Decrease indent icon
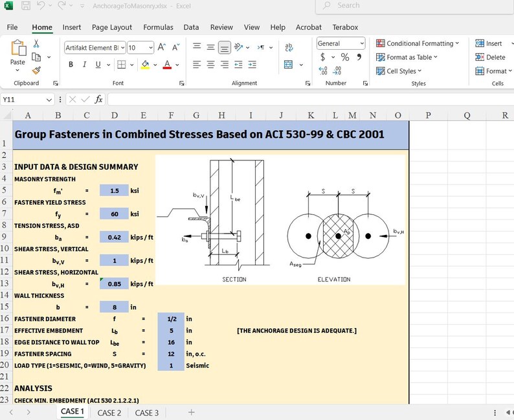This screenshot has width=514, height=420. coord(238,65)
